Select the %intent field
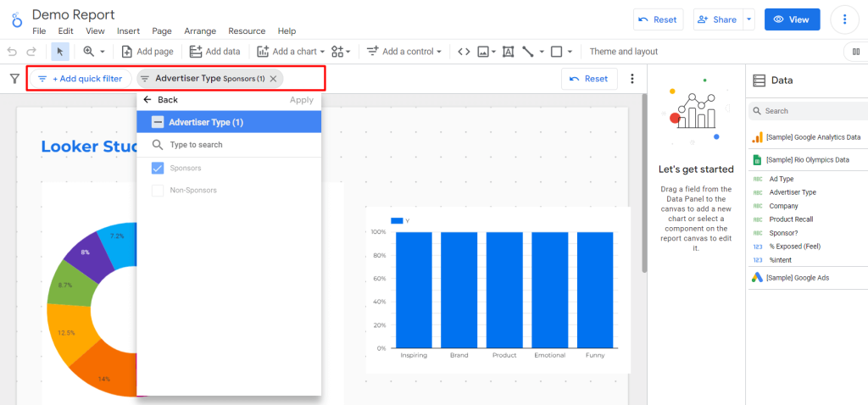 [x=780, y=260]
